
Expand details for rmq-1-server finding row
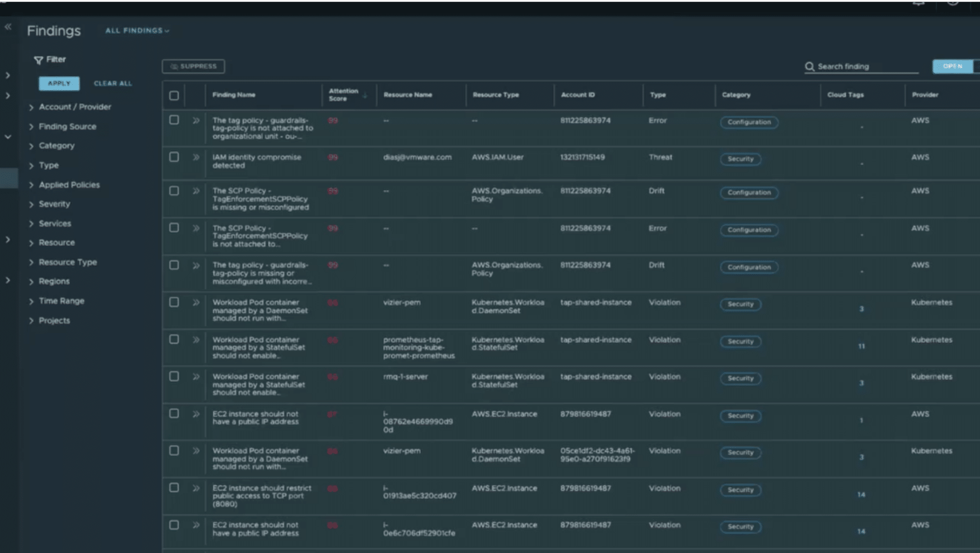pyautogui.click(x=196, y=376)
